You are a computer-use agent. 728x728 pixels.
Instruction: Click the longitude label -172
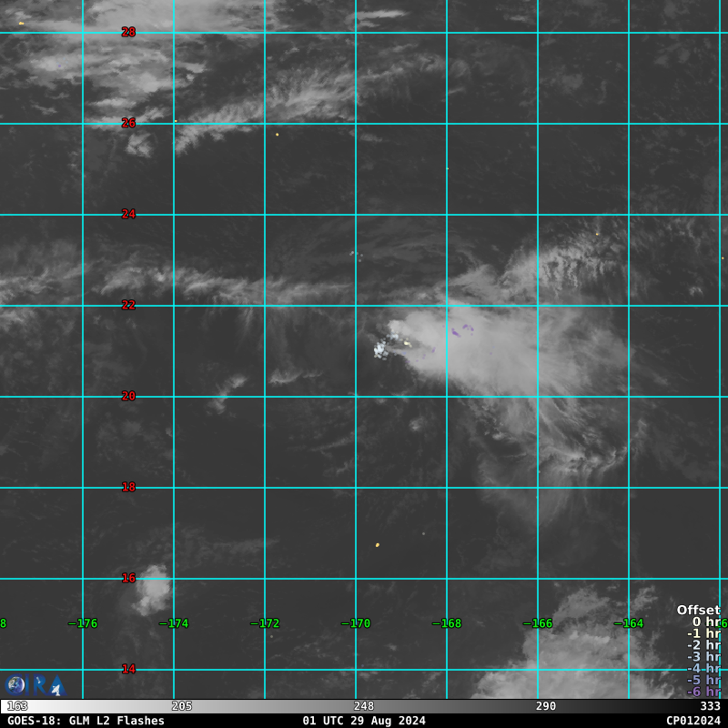tap(265, 623)
